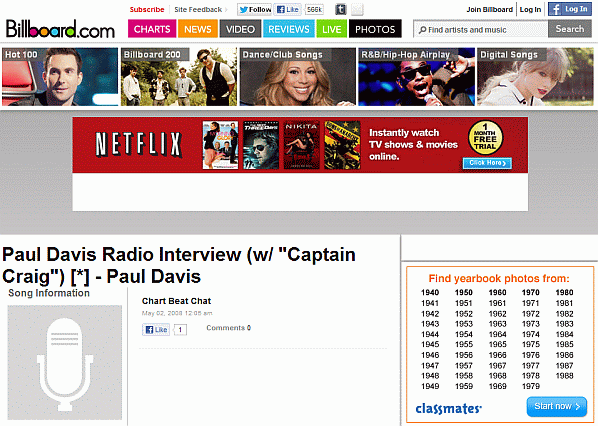The image size is (598, 426).
Task: Click the icon right of Tumblr
Action: pyautogui.click(x=357, y=10)
